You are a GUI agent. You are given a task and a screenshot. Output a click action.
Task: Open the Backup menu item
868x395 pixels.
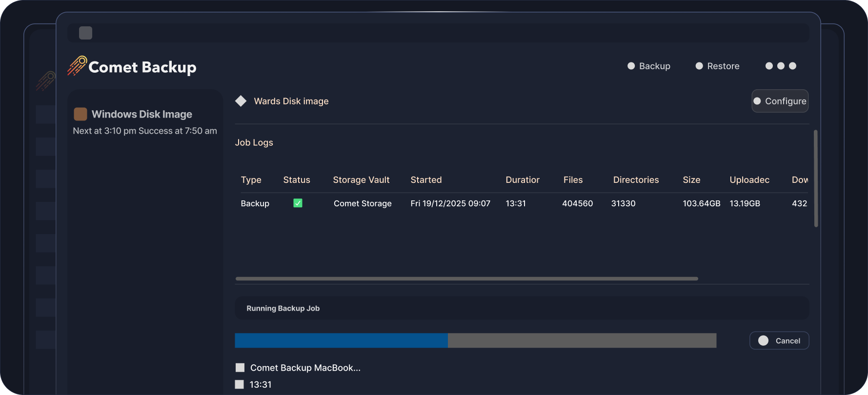pyautogui.click(x=649, y=66)
